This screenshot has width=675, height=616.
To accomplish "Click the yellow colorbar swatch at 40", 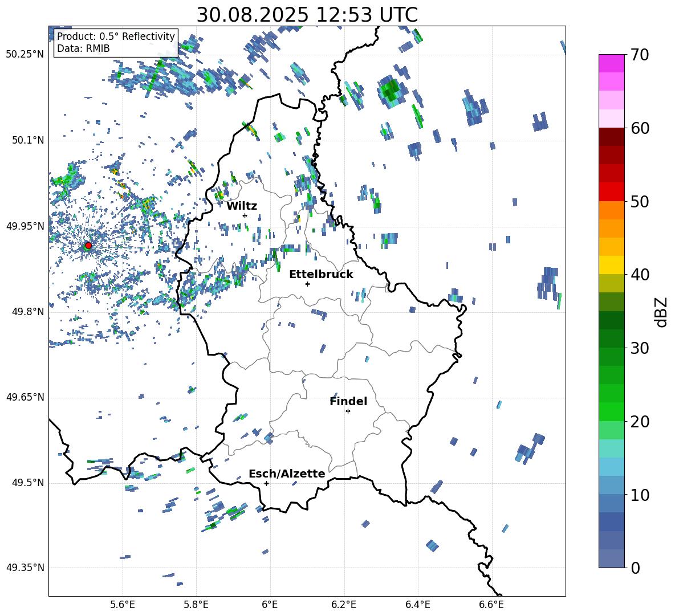I will pyautogui.click(x=611, y=265).
